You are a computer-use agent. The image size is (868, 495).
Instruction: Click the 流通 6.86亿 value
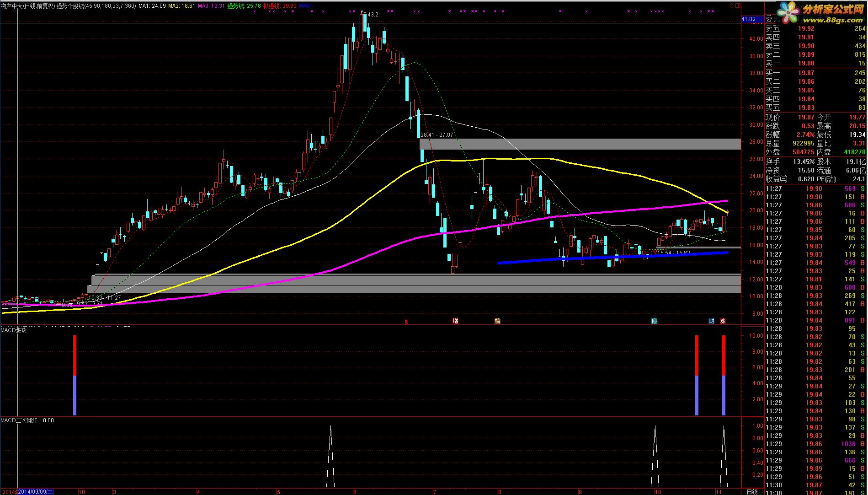coord(856,170)
